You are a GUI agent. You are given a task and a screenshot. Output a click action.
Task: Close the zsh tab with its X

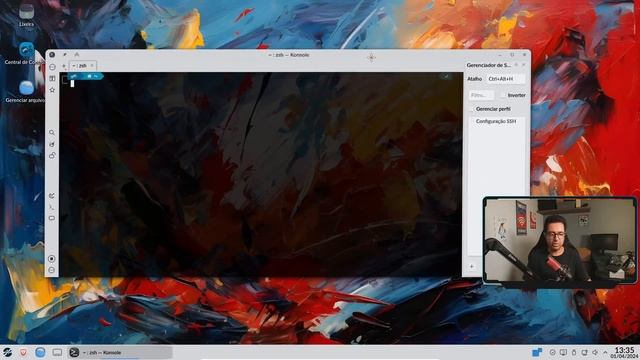tap(92, 65)
